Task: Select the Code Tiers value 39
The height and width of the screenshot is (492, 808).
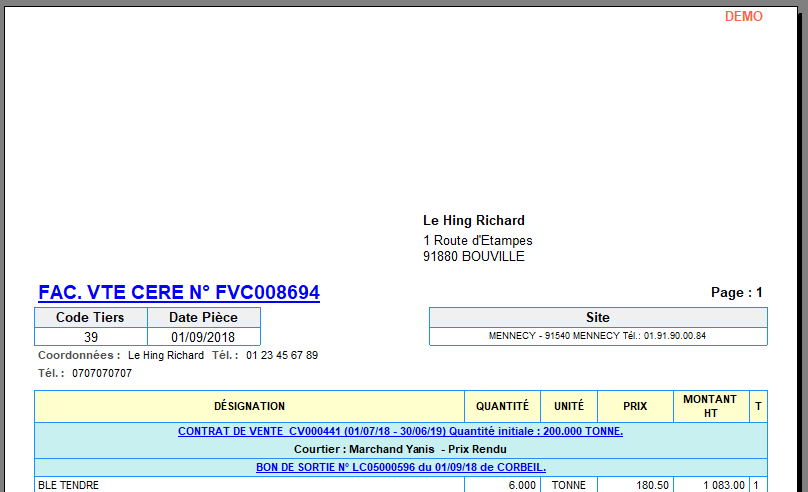Action: 90,337
